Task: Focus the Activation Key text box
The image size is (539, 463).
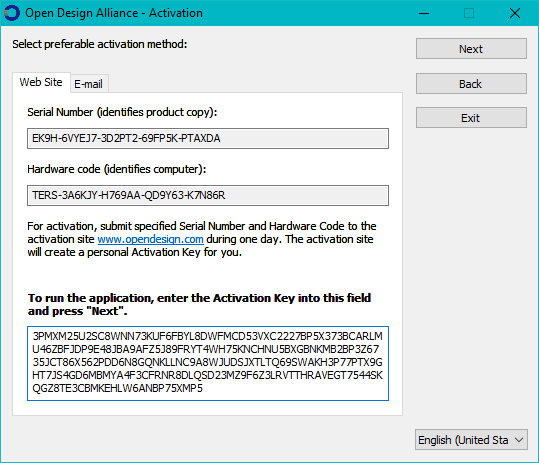Action: (x=208, y=363)
